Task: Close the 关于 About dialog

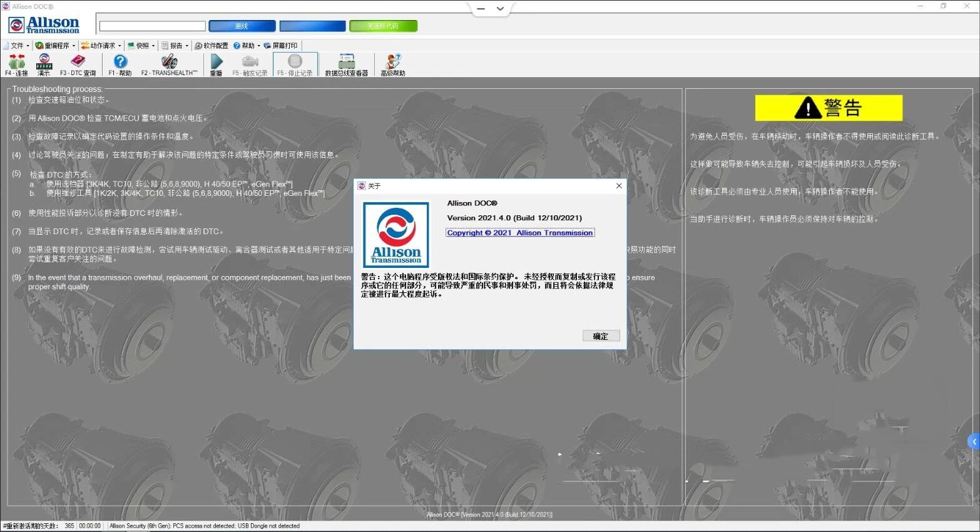Action: click(619, 186)
